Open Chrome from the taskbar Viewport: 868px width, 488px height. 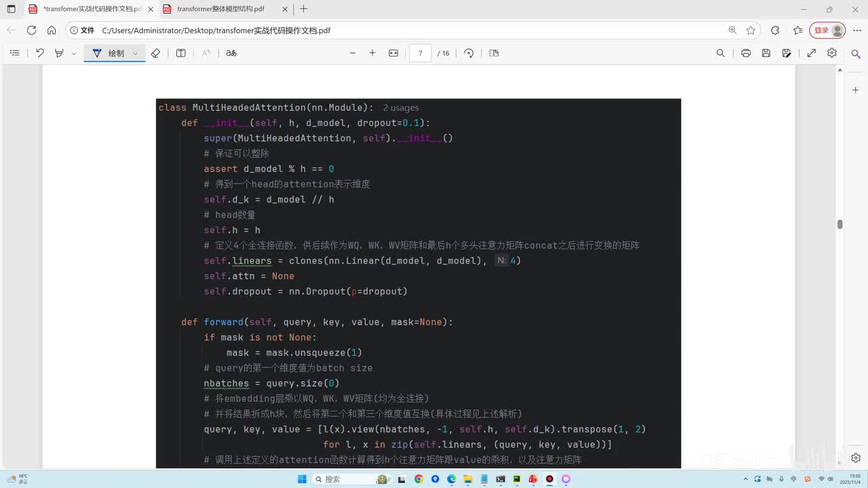coord(418,479)
